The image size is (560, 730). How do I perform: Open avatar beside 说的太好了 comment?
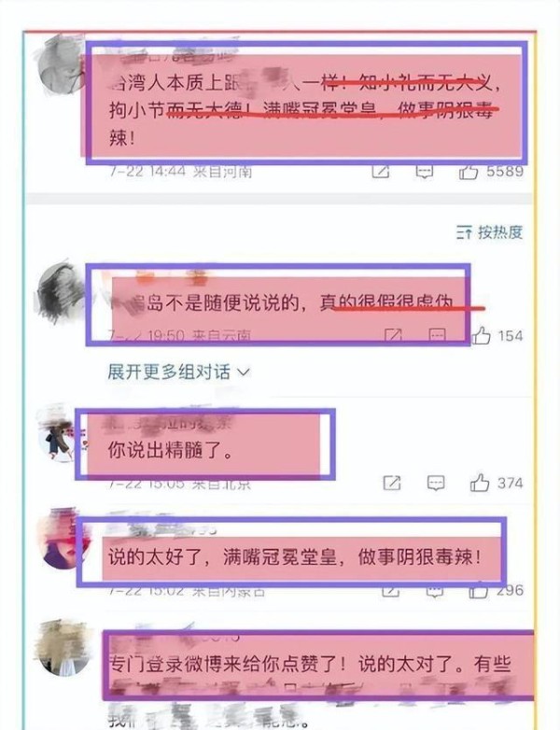[61, 540]
